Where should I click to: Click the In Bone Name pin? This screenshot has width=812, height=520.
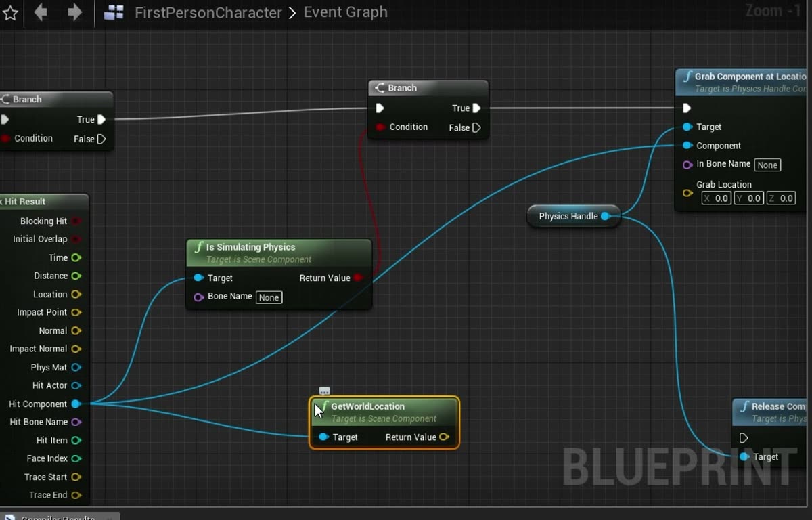click(687, 164)
